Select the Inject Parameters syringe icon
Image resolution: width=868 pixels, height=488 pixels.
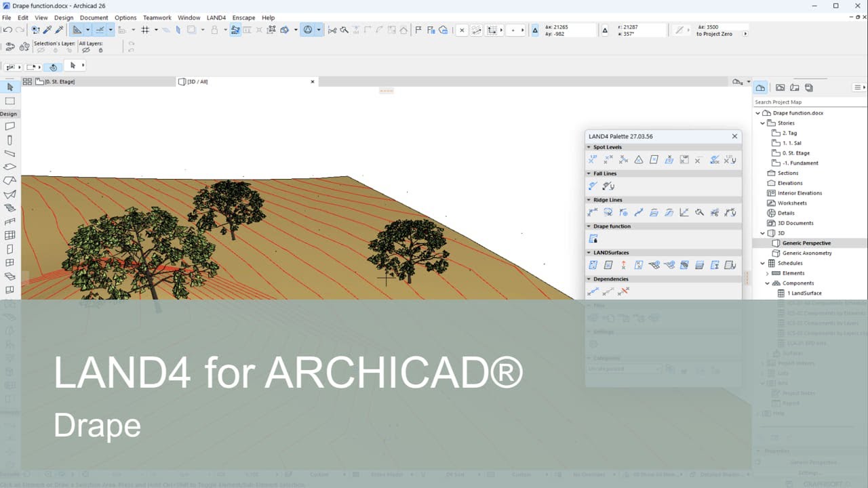tap(59, 30)
